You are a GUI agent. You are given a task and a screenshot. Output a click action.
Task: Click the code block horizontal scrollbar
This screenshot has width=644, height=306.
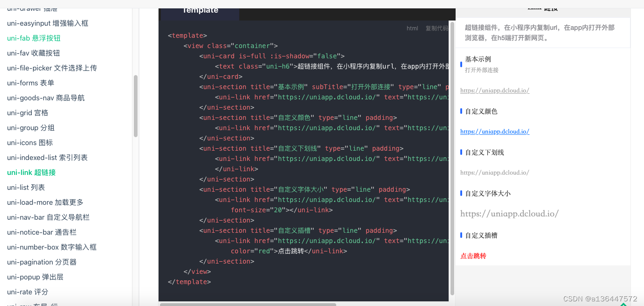tap(248, 305)
